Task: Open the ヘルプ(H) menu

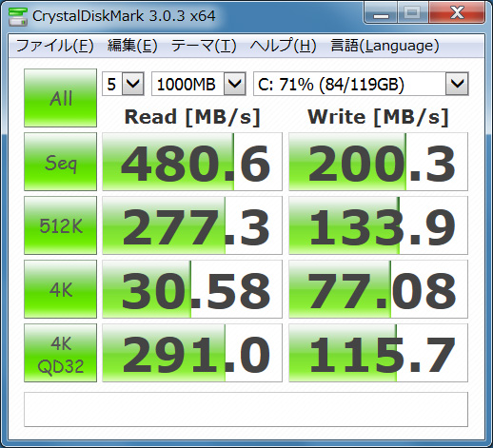Action: click(283, 46)
